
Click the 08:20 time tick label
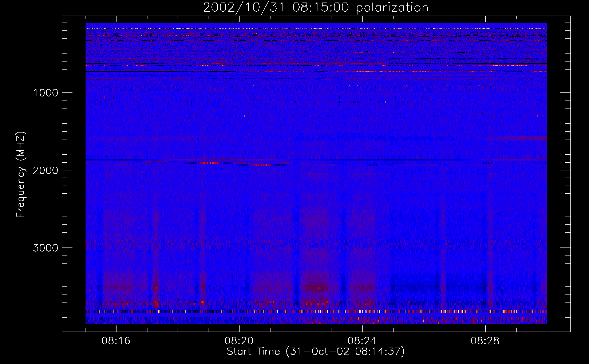click(x=239, y=341)
